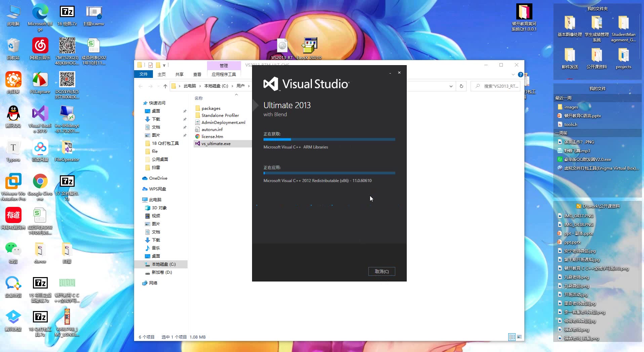Refresh the Explorer folder view
The height and width of the screenshot is (352, 644).
461,86
